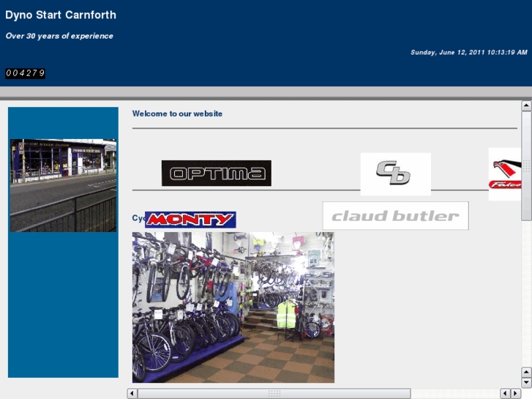Screen dimensions: 532x399
Task: Click the horizontal scrollbar thumb
Action: point(274,394)
